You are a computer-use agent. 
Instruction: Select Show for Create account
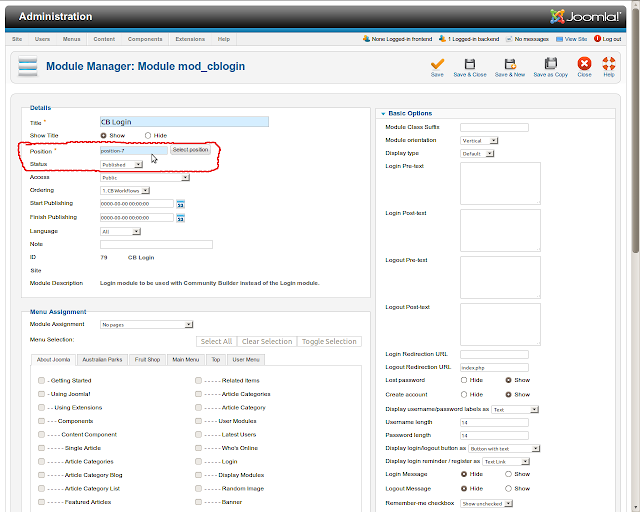click(508, 394)
